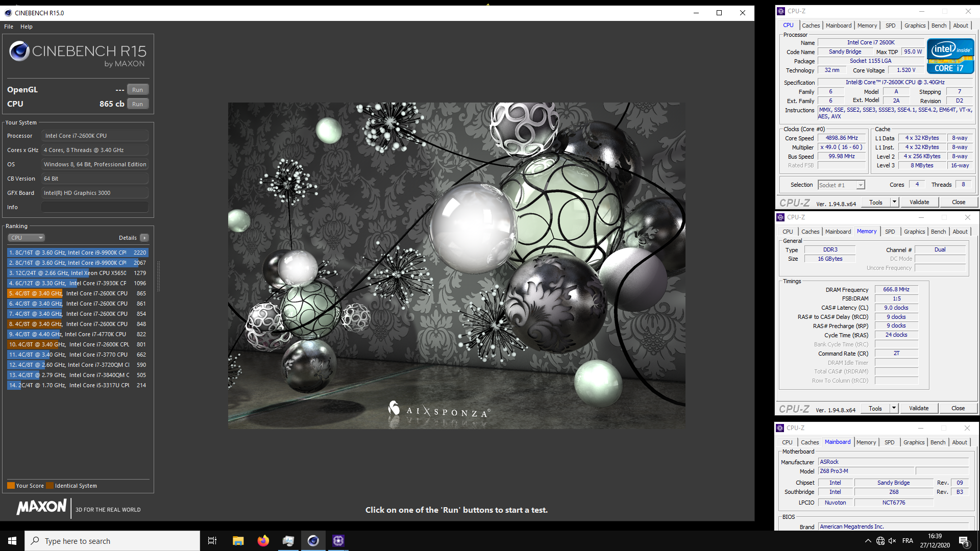Open network settings tray icon
This screenshot has width=980, height=551.
pyautogui.click(x=880, y=541)
